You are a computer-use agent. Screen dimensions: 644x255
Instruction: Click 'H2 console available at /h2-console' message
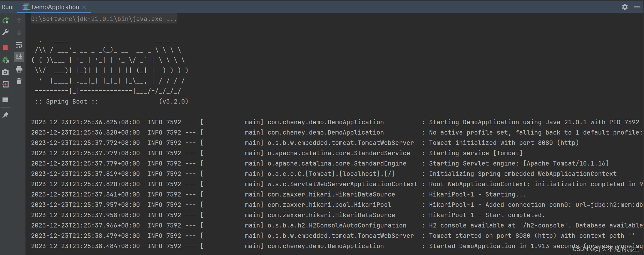536,225
